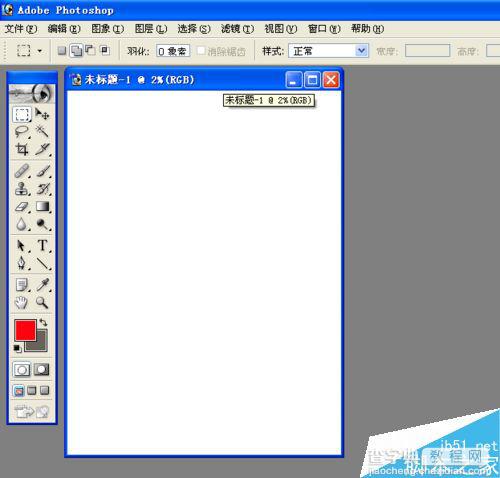
Task: Click the 未标题-1 document title bar
Action: pos(203,80)
